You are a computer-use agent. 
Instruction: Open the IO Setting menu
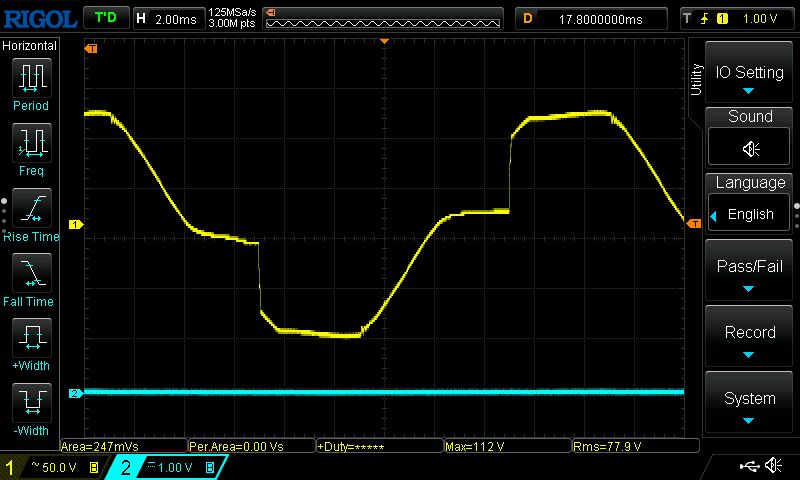click(x=748, y=72)
